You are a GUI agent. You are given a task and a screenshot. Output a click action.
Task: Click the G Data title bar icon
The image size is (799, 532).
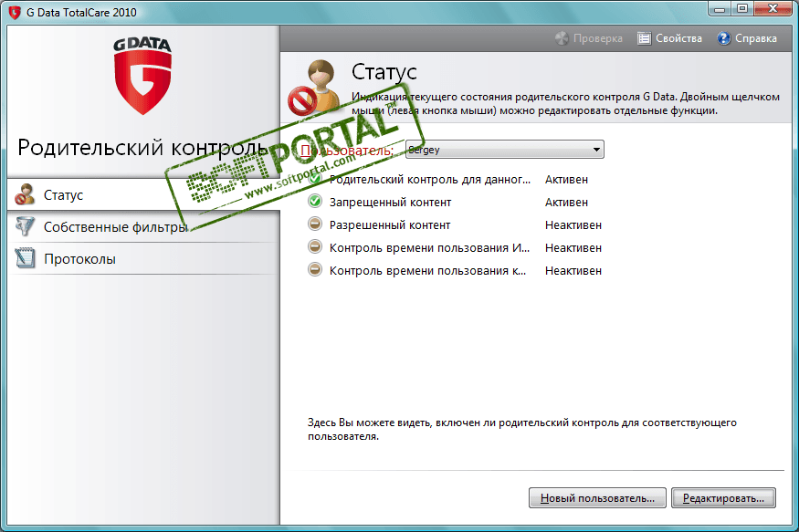click(15, 12)
